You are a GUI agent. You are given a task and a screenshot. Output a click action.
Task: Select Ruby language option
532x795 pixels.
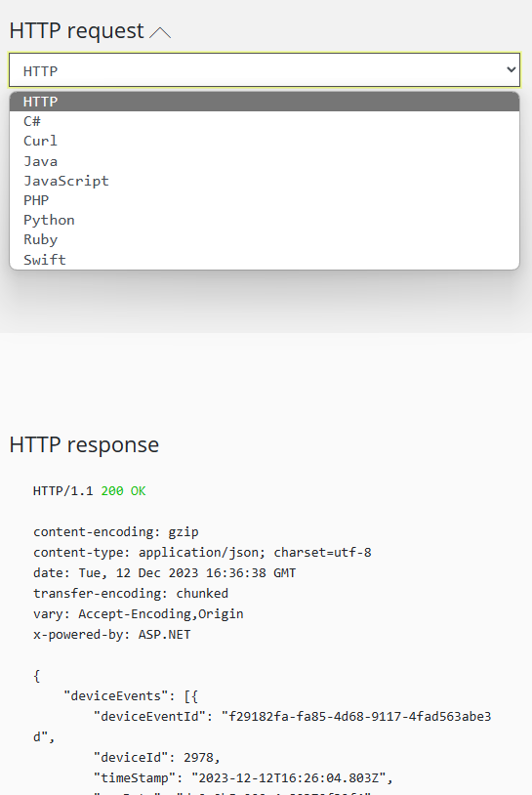[x=265, y=240]
